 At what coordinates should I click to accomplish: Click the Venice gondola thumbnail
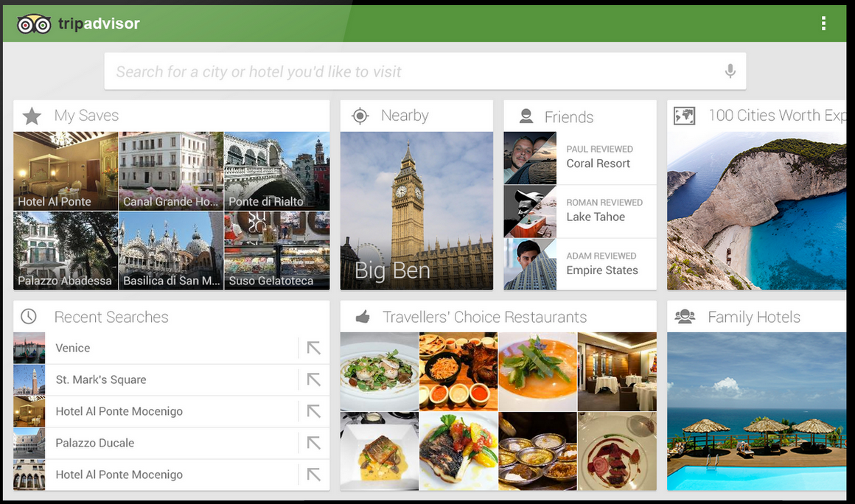click(29, 349)
